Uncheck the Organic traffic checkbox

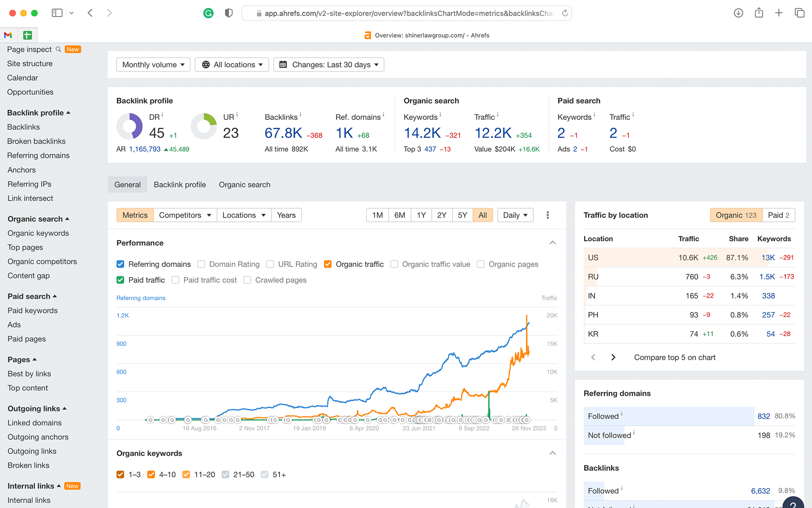(x=328, y=264)
